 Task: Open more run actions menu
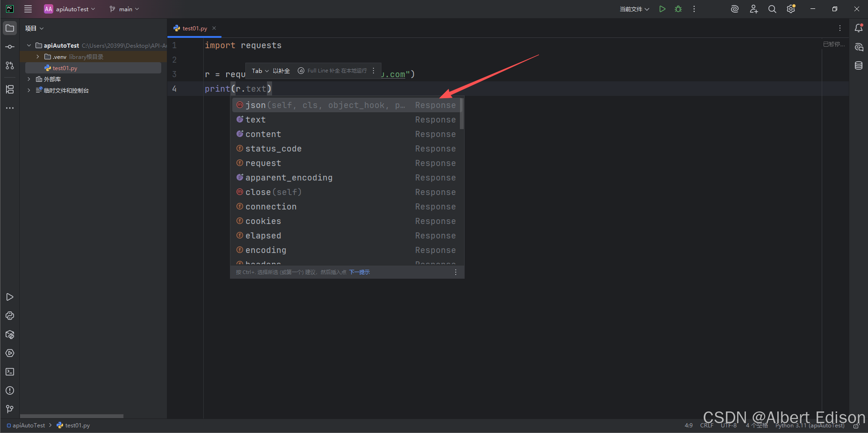[x=694, y=9]
